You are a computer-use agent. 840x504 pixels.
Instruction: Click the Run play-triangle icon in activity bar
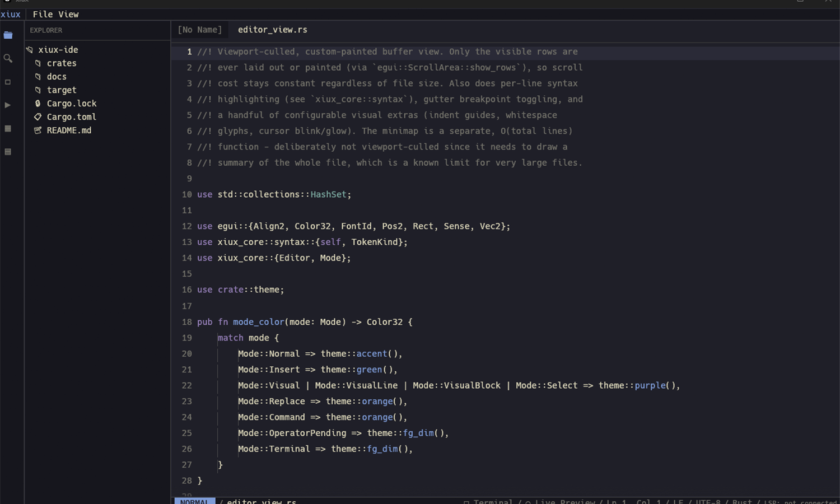click(x=8, y=105)
